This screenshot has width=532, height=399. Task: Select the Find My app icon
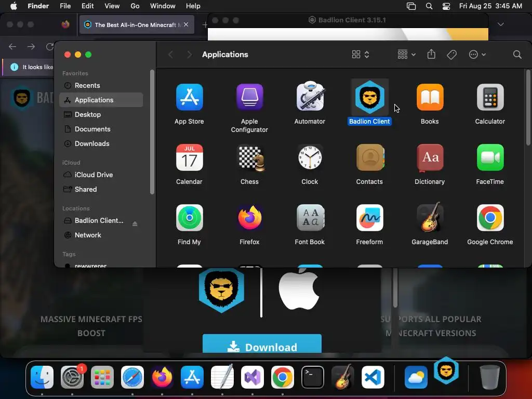(189, 218)
